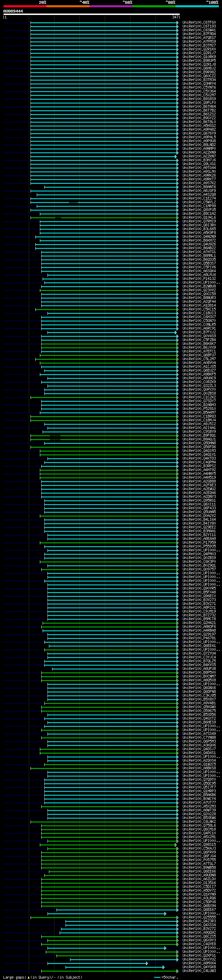
Task: Click the alignment bar for UniRef100_B0XYU2
Action: click(x=124, y=959)
